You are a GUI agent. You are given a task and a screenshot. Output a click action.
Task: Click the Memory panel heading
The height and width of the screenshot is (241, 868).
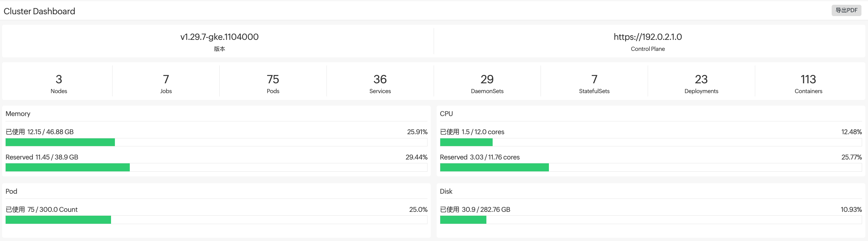point(18,114)
